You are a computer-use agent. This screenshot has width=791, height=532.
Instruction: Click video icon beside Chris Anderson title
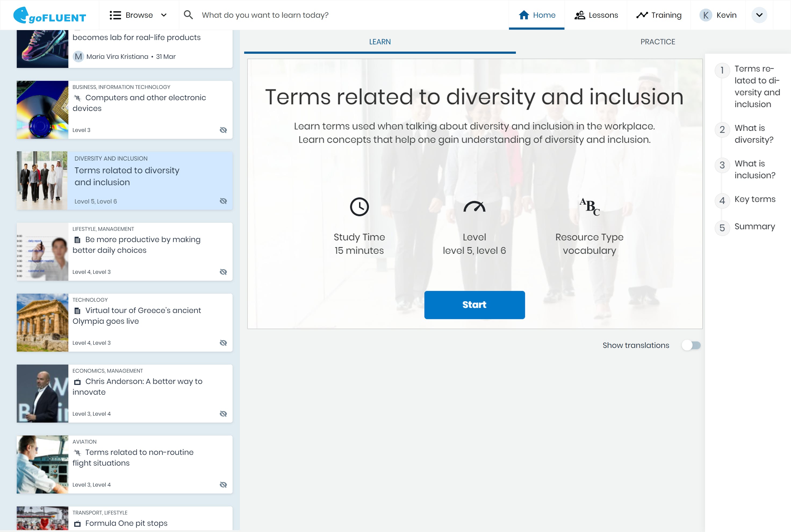77,382
